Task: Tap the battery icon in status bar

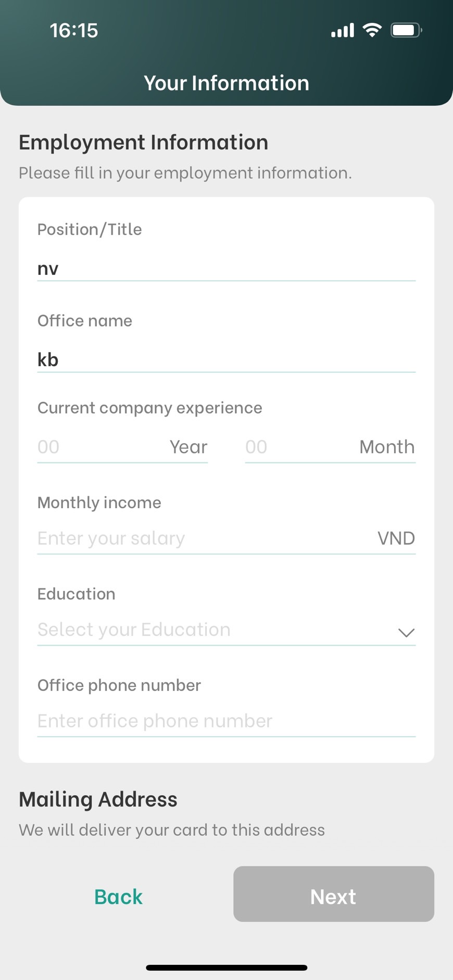Action: pos(406,30)
